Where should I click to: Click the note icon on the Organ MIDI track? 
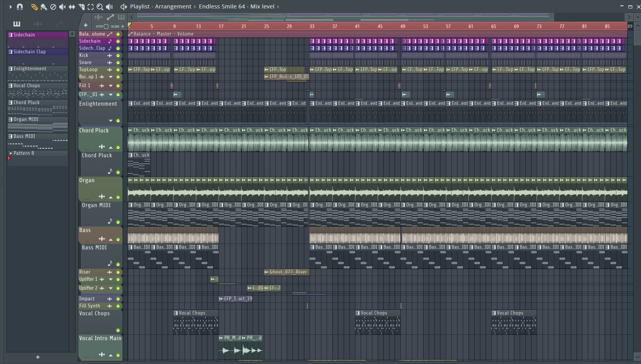coord(110,221)
